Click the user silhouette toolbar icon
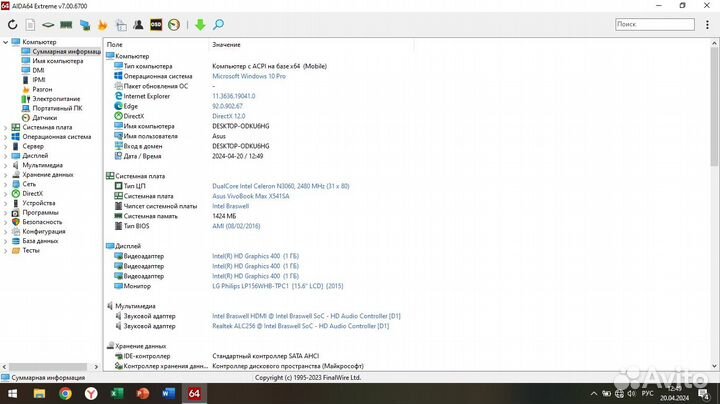 [138, 25]
